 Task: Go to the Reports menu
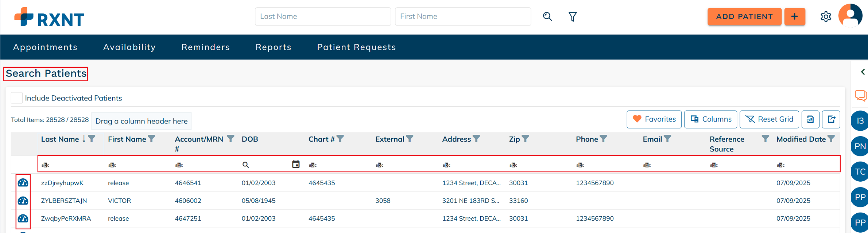(273, 47)
